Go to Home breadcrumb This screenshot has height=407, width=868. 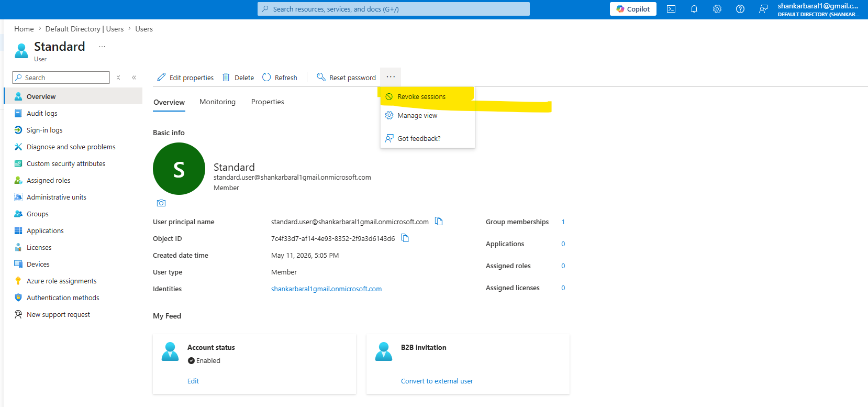tap(24, 29)
